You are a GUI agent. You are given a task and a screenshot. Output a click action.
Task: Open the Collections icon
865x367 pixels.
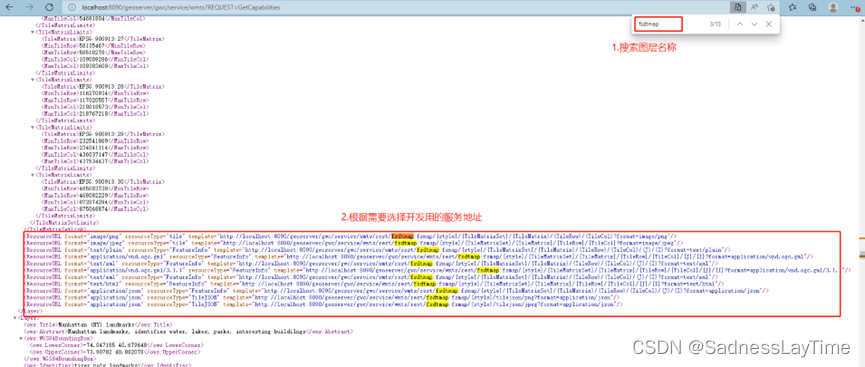coord(813,8)
